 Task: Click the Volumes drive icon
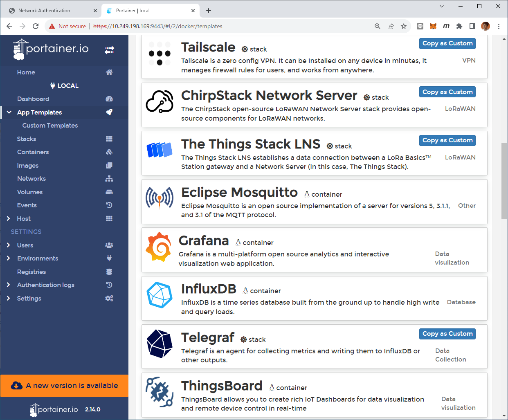(x=109, y=192)
